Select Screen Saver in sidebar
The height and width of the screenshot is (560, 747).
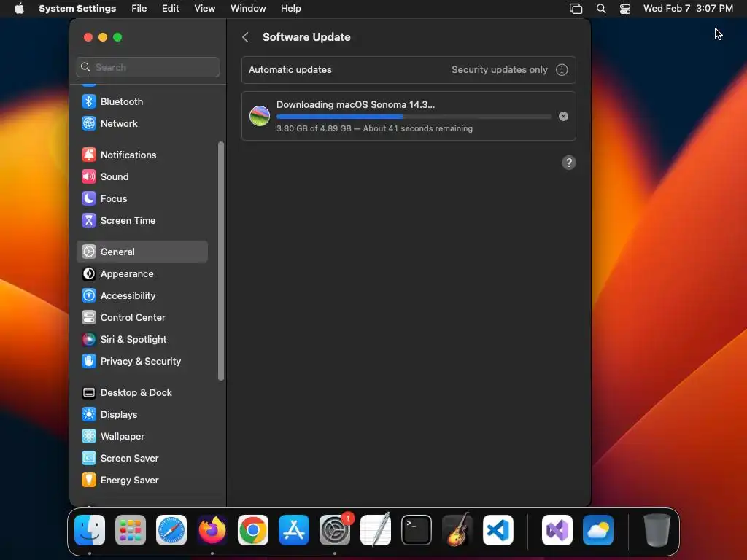tap(142, 459)
